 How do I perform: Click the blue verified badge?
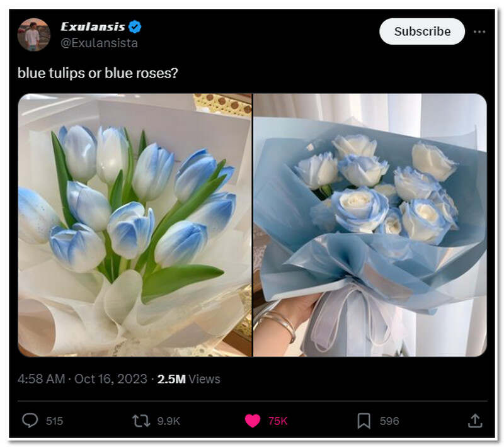coord(135,26)
